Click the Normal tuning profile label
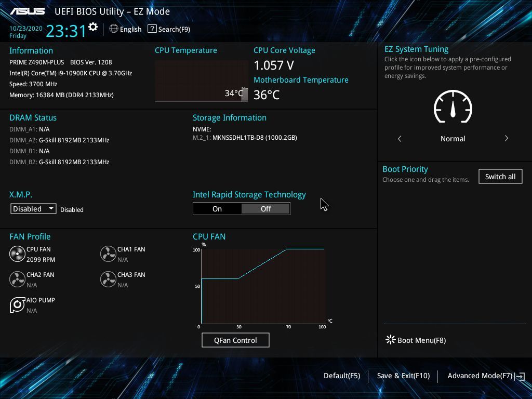This screenshot has width=532, height=399. click(453, 138)
